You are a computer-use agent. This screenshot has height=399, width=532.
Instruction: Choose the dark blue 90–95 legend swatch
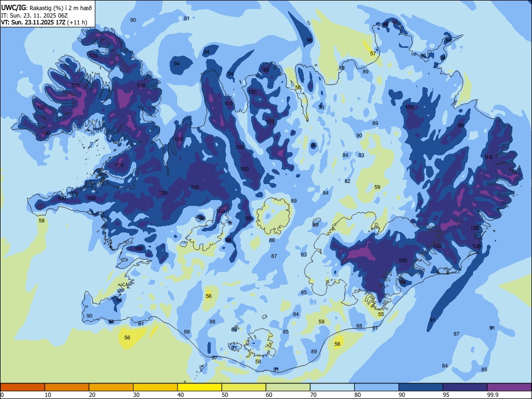pos(421,387)
